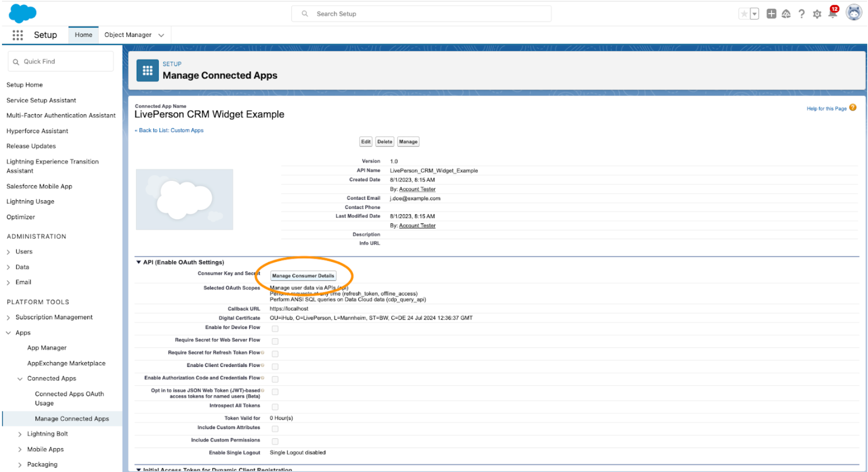Collapse the Connected Apps subtree
The width and height of the screenshot is (868, 472).
tap(20, 379)
